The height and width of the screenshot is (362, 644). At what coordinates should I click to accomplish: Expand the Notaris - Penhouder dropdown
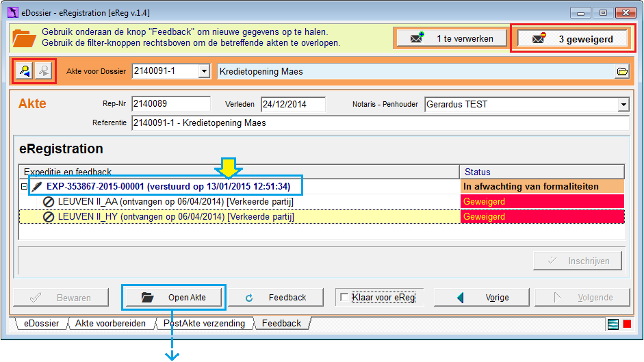pyautogui.click(x=623, y=105)
